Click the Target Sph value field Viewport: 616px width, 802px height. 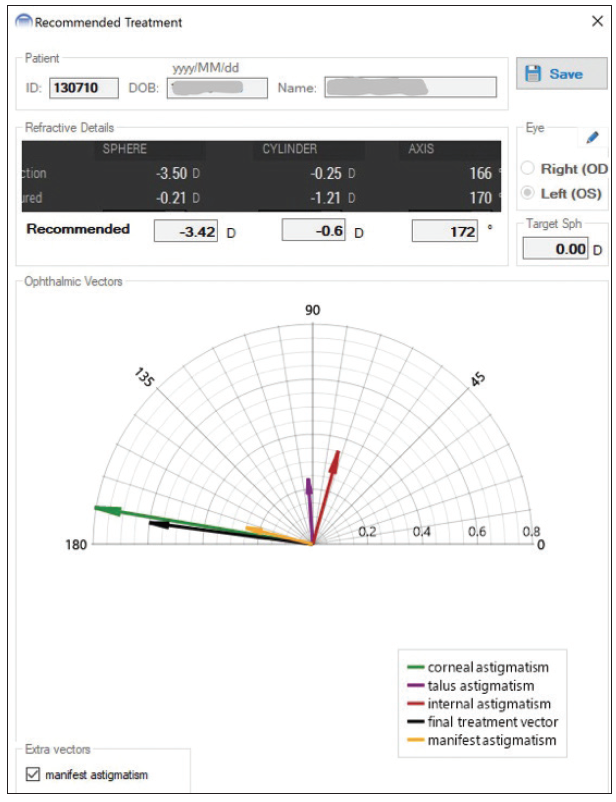[555, 249]
